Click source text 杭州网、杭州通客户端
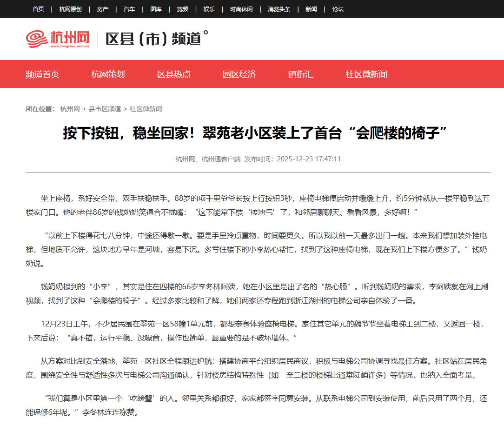 pos(208,159)
